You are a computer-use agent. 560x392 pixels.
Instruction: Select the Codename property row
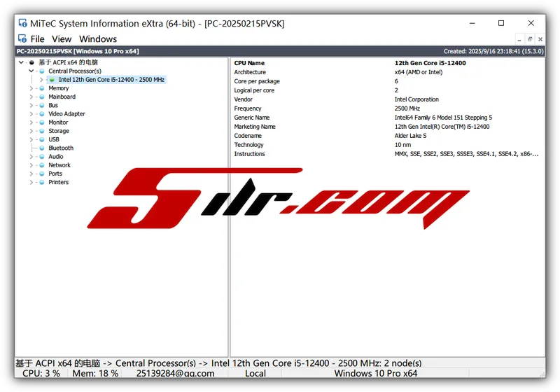pos(388,136)
